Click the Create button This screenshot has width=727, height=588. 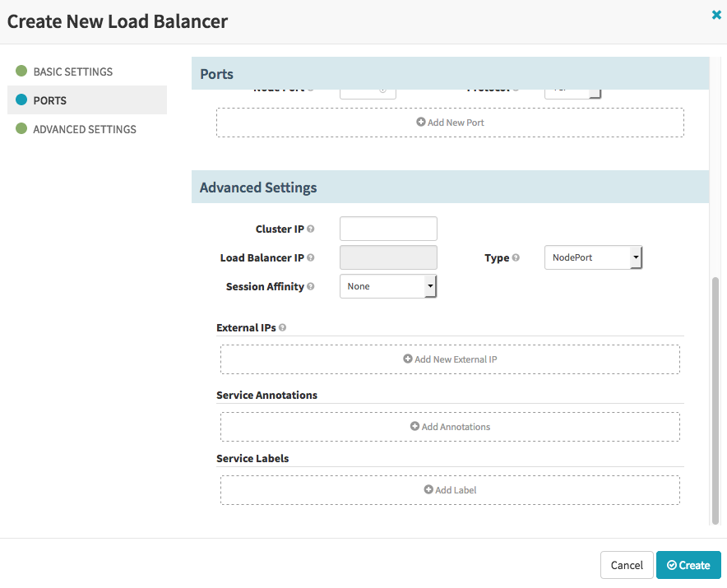[688, 565]
